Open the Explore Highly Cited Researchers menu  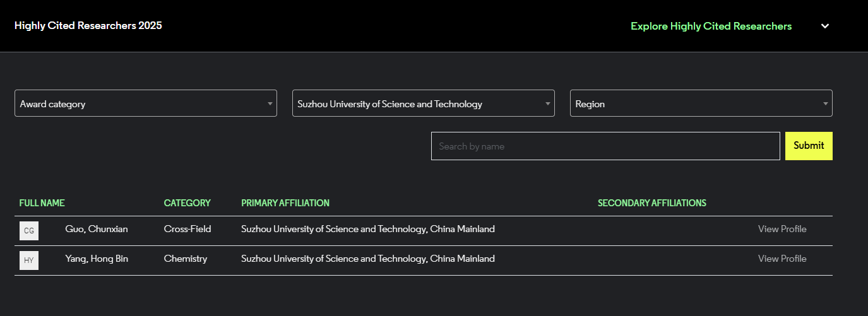711,26
